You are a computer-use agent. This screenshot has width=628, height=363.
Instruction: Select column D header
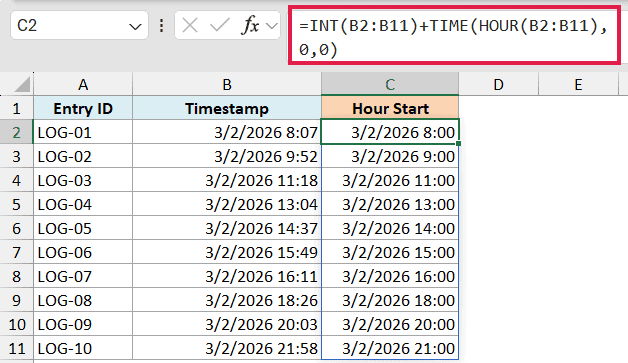[498, 85]
